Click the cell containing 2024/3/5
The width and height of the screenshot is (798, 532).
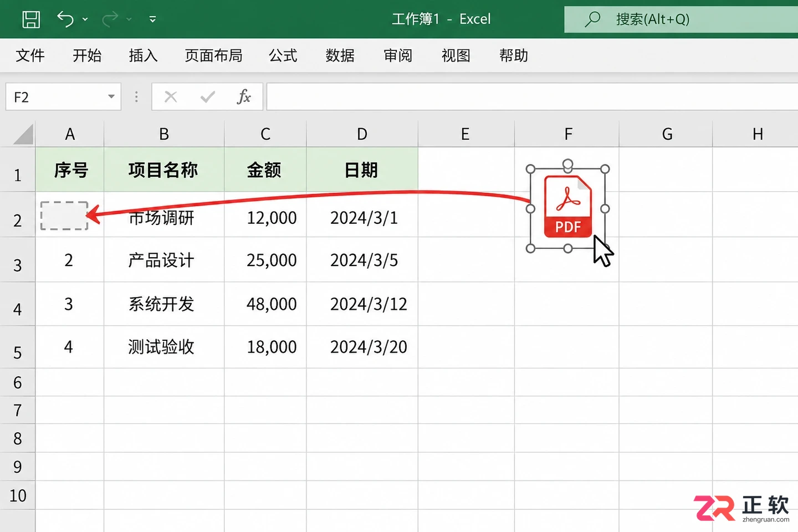[362, 260]
